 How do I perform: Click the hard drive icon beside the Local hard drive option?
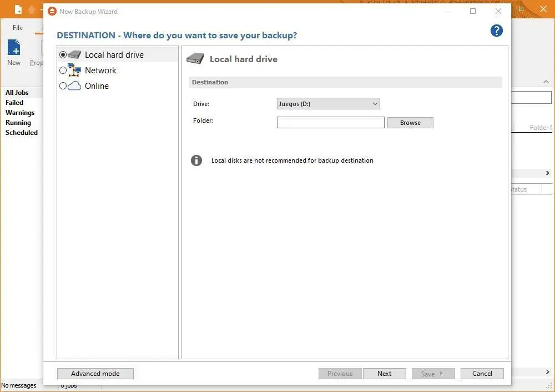(74, 55)
